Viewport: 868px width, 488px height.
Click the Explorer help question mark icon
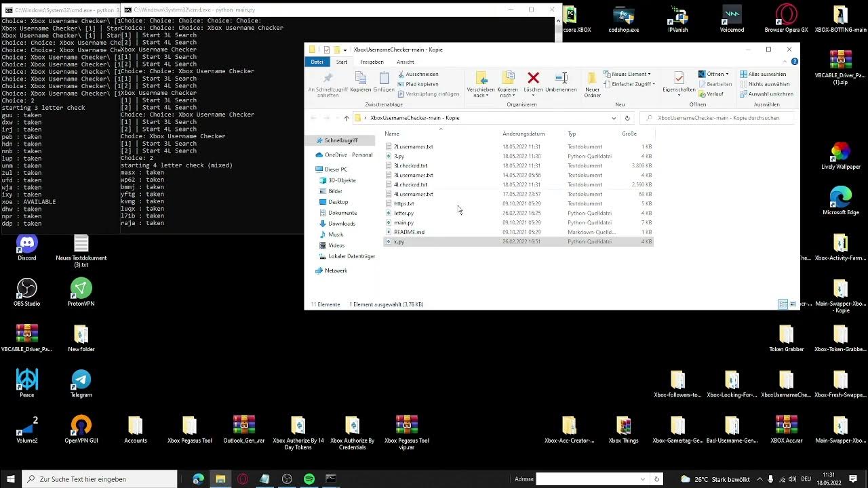pos(795,62)
